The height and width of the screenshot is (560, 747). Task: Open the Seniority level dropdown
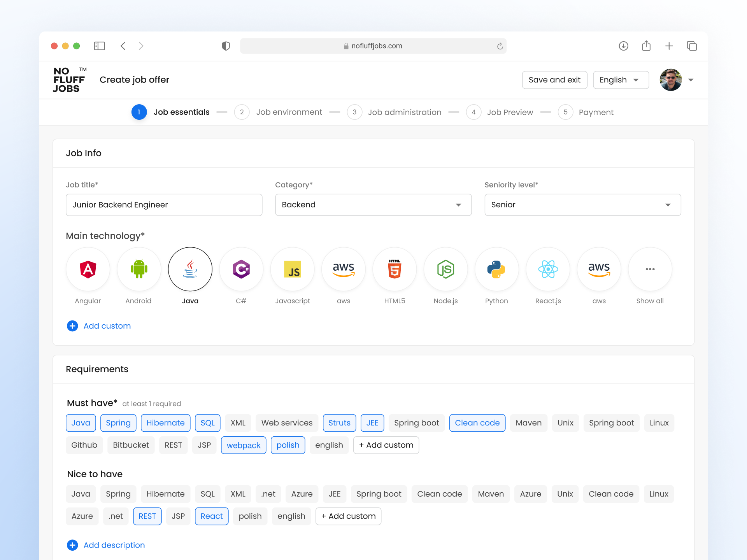(582, 205)
